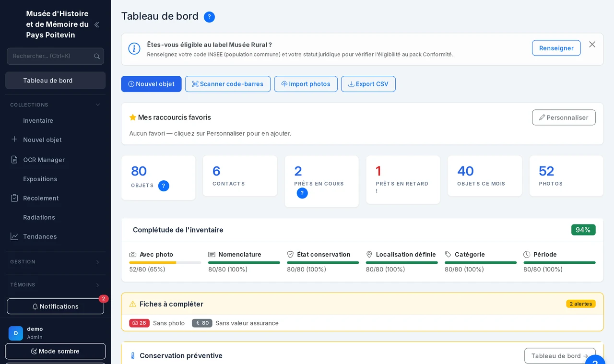Expand the GESTION section
The width and height of the screenshot is (614, 364).
[55, 262]
